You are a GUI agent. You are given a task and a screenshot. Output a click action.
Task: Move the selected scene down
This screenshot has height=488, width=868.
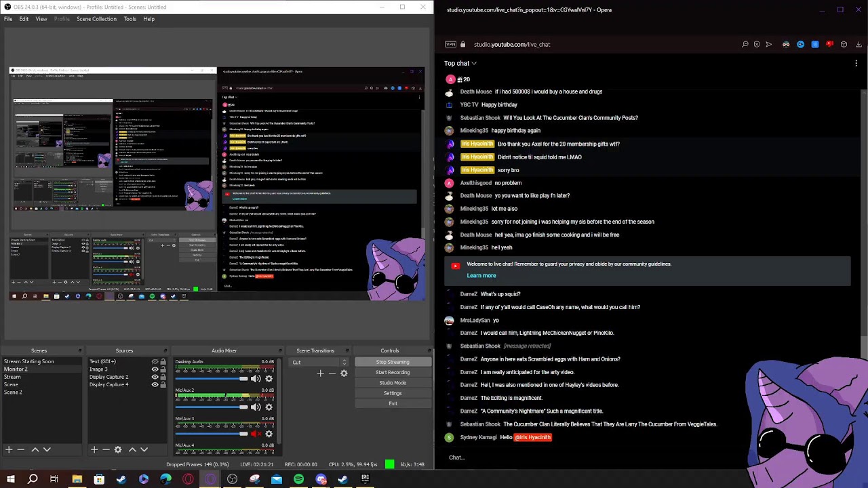(x=47, y=449)
